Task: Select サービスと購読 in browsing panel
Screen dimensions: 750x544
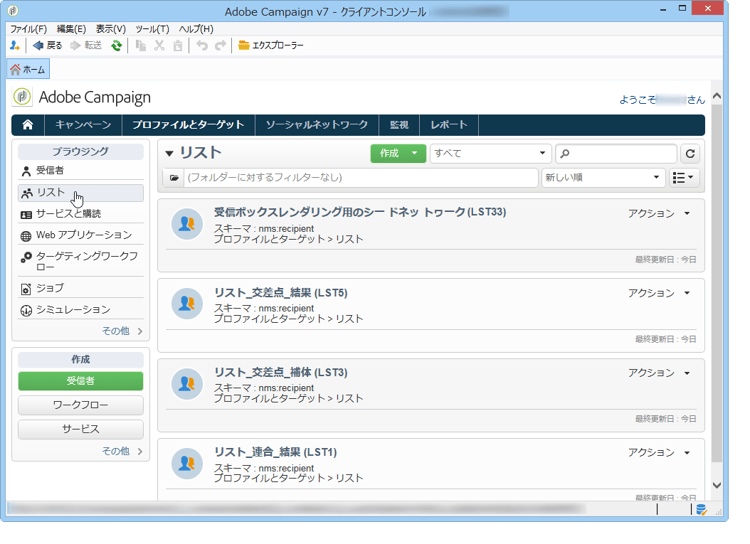Action: click(80, 214)
